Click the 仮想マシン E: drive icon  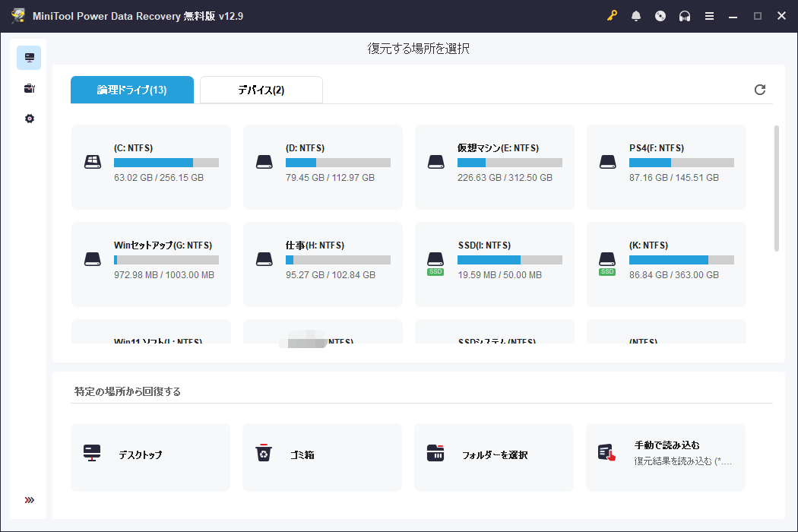tap(435, 162)
